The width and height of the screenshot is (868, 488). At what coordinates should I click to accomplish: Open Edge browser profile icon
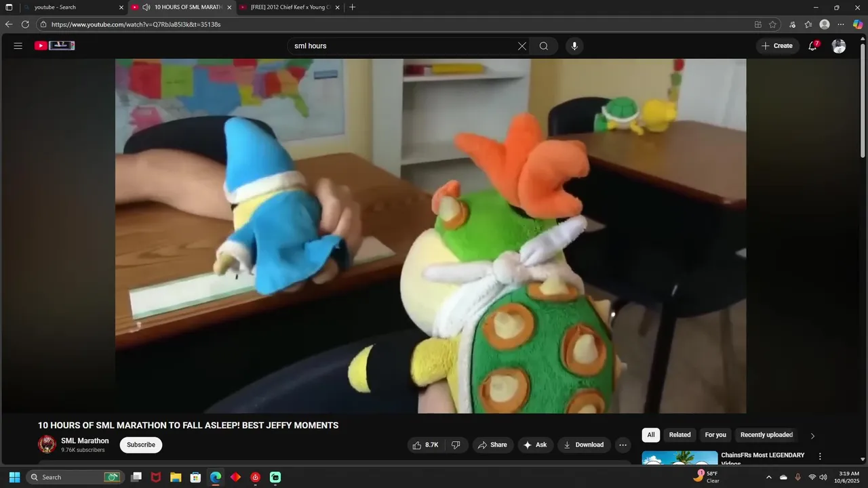click(x=825, y=24)
